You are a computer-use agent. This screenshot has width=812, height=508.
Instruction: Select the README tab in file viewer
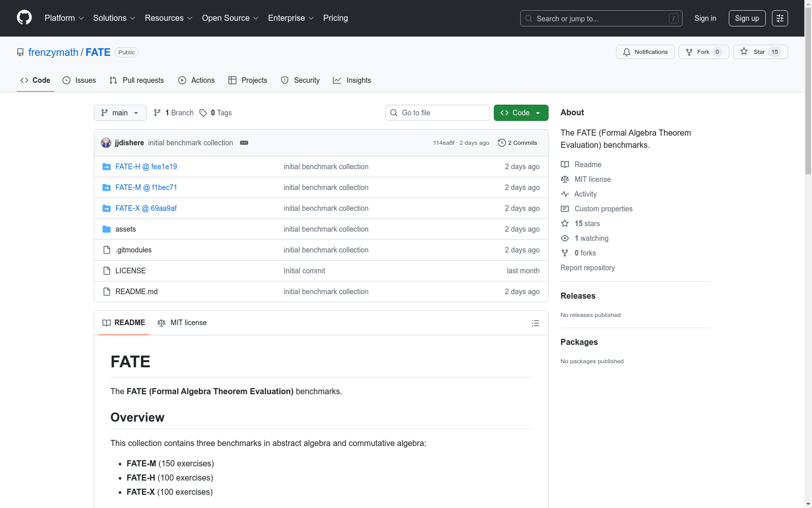(x=124, y=323)
